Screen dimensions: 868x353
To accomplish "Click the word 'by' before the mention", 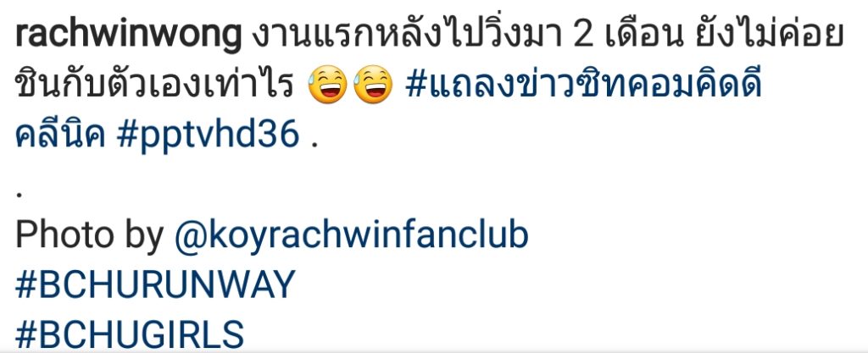I will point(143,238).
